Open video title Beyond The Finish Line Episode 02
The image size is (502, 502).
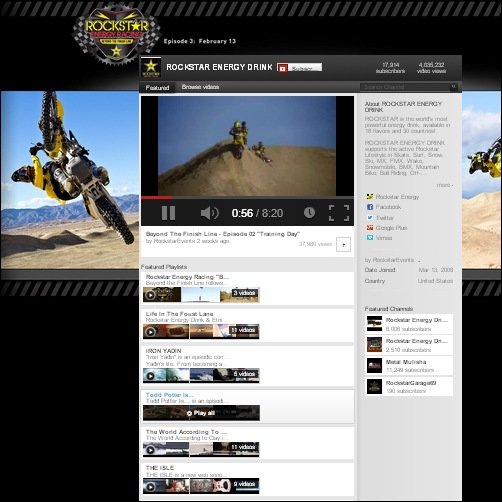click(x=223, y=234)
